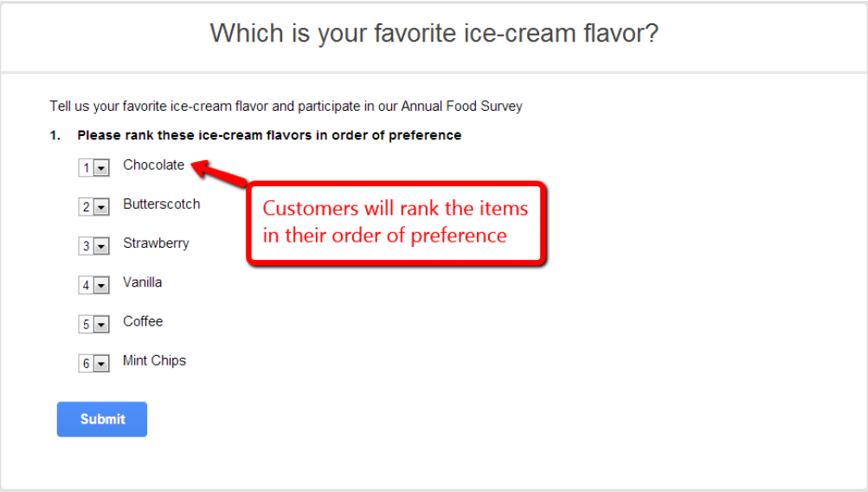Click the Mint Chips flavor label
Screen dimensions: 868x492
(x=154, y=360)
